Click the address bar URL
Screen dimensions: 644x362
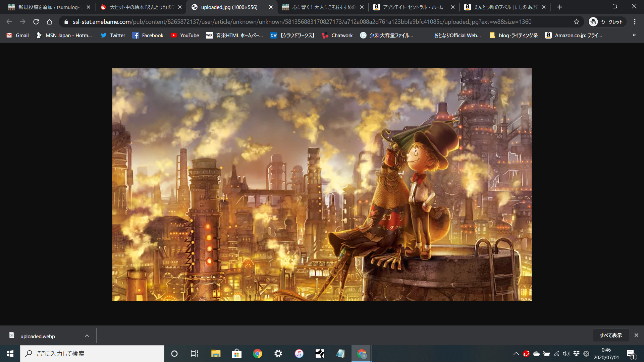coord(302,22)
